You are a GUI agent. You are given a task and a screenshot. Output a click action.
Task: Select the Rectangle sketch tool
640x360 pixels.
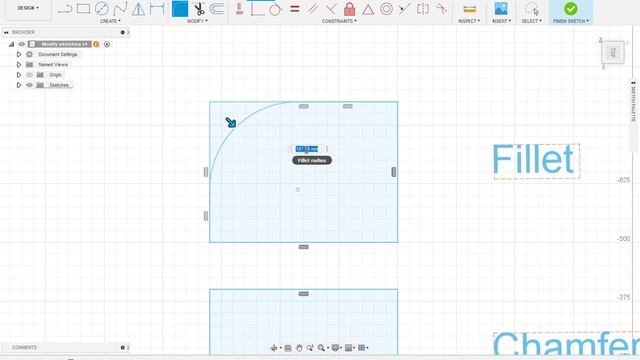pyautogui.click(x=83, y=9)
